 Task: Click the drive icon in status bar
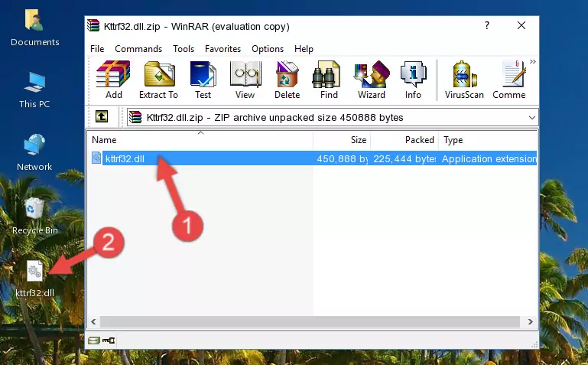click(x=94, y=341)
